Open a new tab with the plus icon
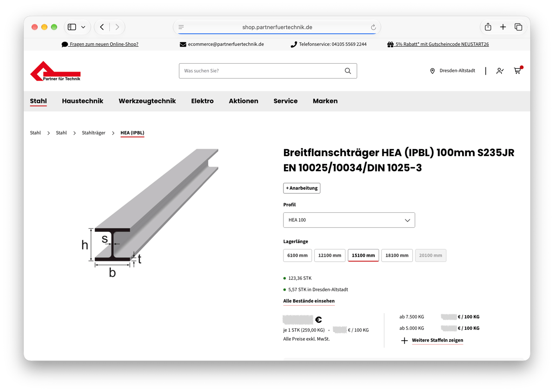The width and height of the screenshot is (554, 392). point(503,27)
